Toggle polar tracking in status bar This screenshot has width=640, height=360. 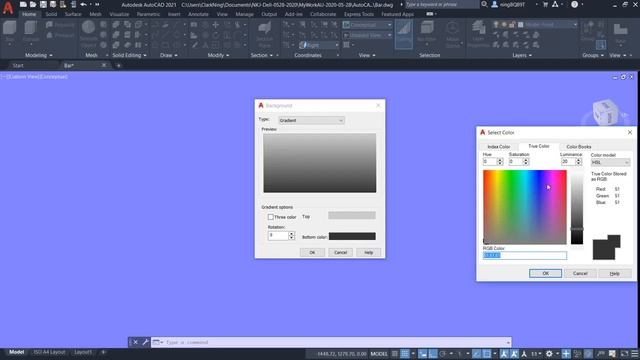443,354
